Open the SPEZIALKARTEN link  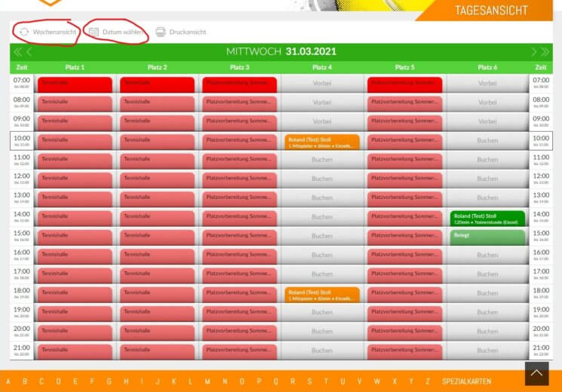pos(467,381)
